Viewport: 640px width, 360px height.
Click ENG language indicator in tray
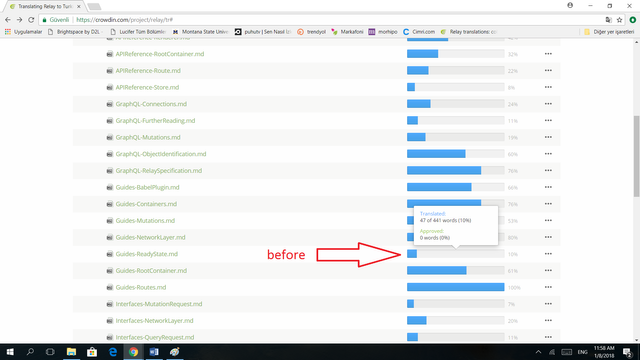click(x=582, y=352)
